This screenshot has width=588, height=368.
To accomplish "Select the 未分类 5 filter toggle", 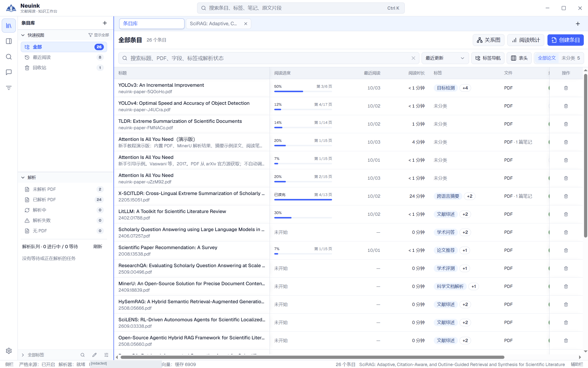I will tap(571, 58).
